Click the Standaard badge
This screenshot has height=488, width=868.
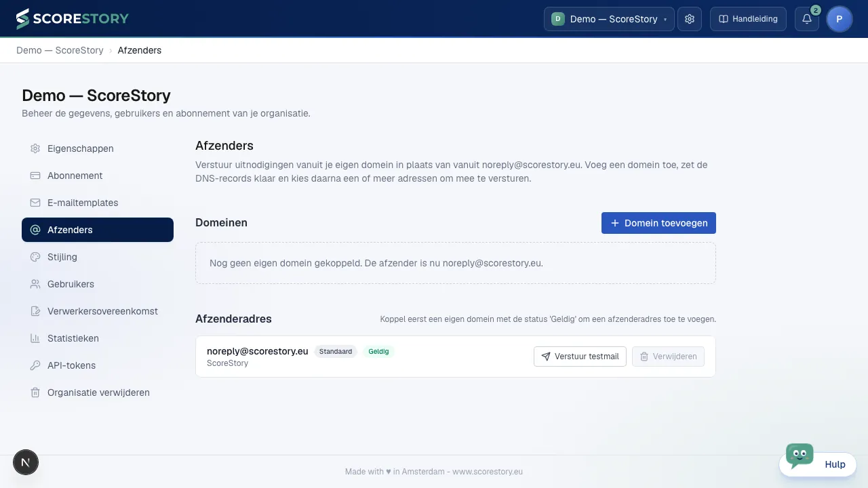coord(336,352)
